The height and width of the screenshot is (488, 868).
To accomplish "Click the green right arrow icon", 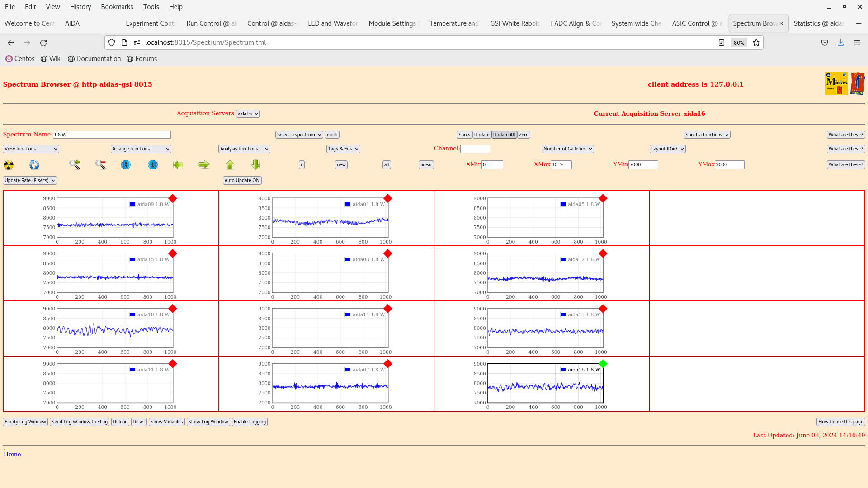I will pos(204,165).
